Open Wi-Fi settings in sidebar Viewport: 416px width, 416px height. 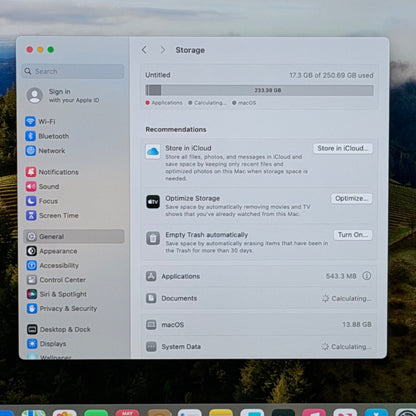pos(40,121)
